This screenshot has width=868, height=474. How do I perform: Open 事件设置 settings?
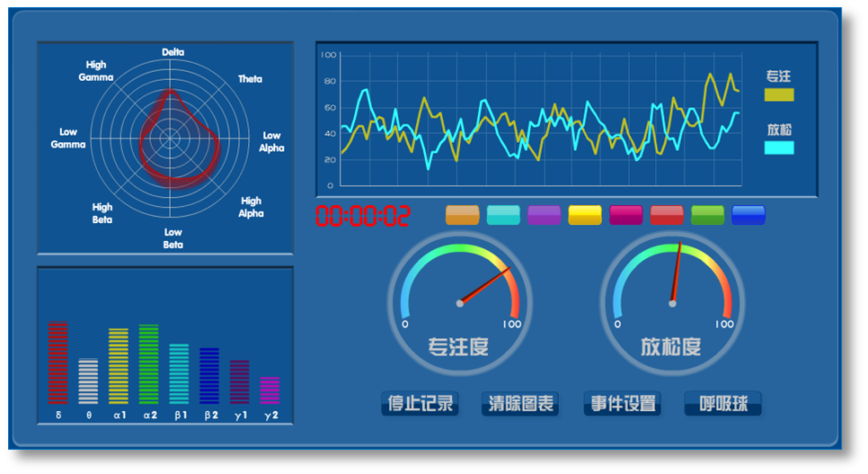point(622,403)
